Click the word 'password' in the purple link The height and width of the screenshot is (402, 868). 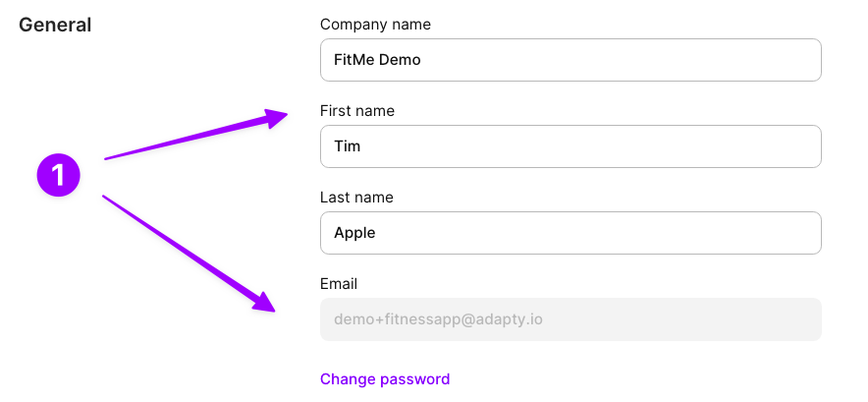(x=415, y=379)
